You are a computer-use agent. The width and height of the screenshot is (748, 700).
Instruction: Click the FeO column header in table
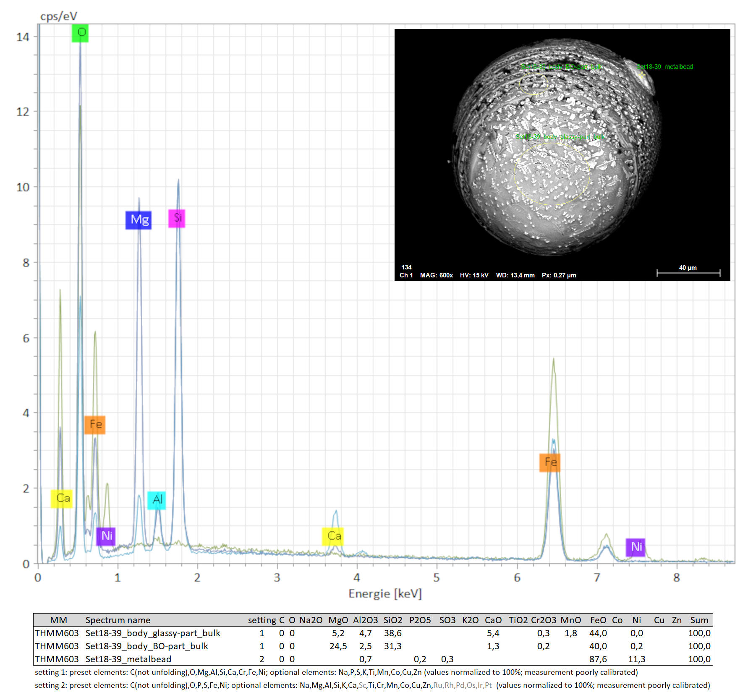coord(598,620)
